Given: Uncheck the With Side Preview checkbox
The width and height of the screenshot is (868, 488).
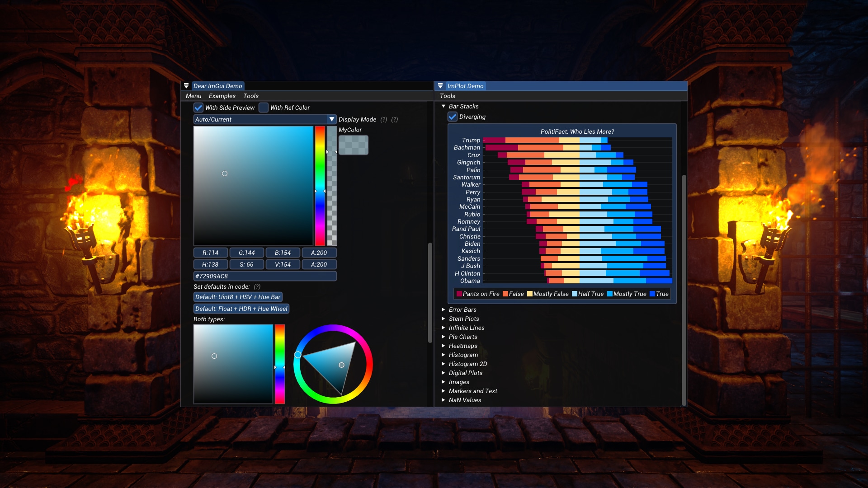Looking at the screenshot, I should [198, 108].
